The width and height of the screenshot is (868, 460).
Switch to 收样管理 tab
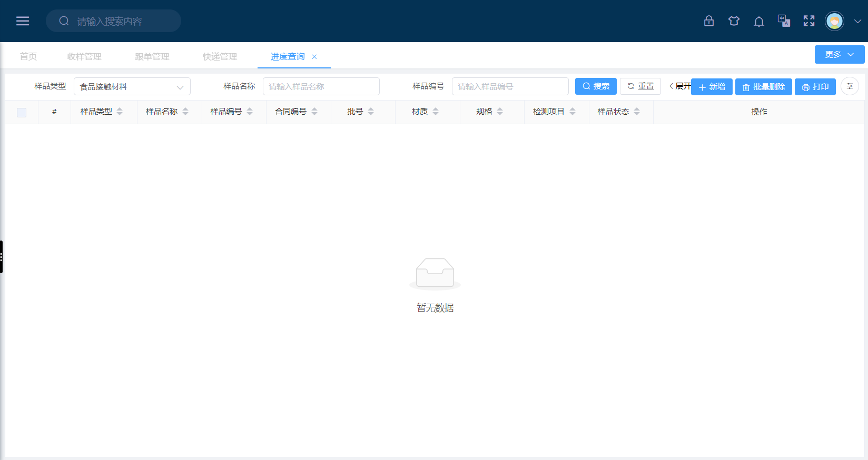pos(84,56)
